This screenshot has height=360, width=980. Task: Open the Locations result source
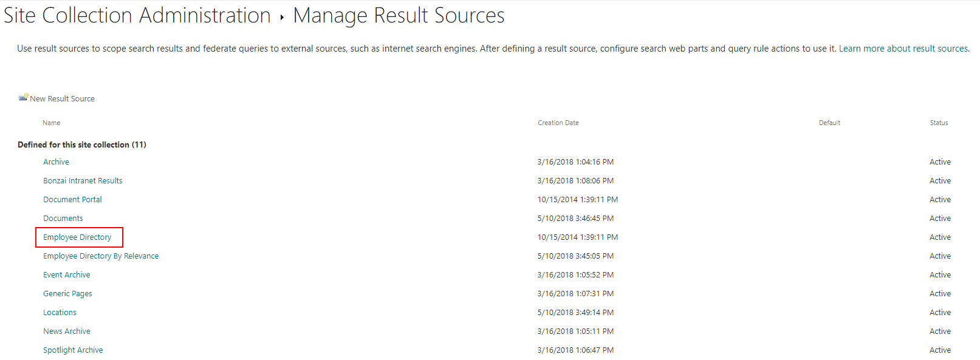[60, 313]
